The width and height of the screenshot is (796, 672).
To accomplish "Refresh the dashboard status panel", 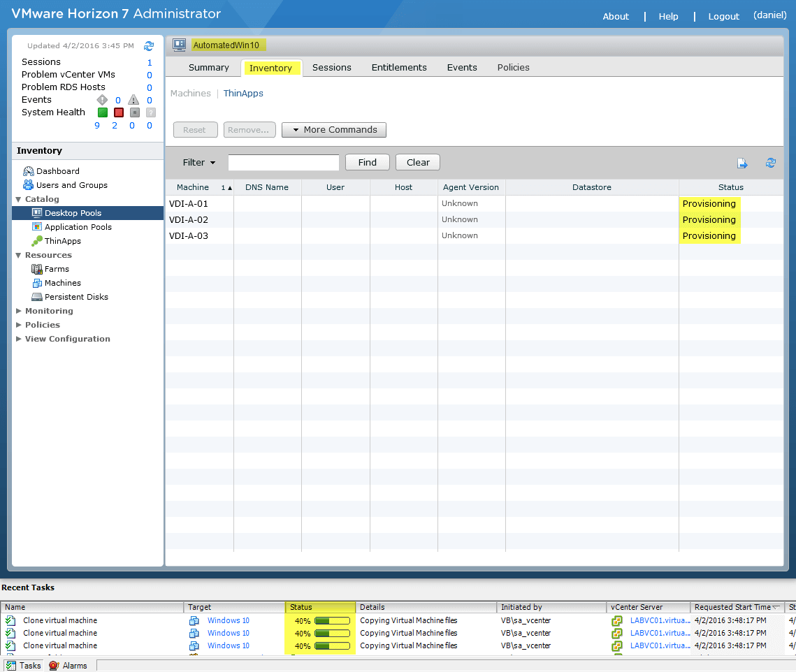I will click(x=149, y=46).
